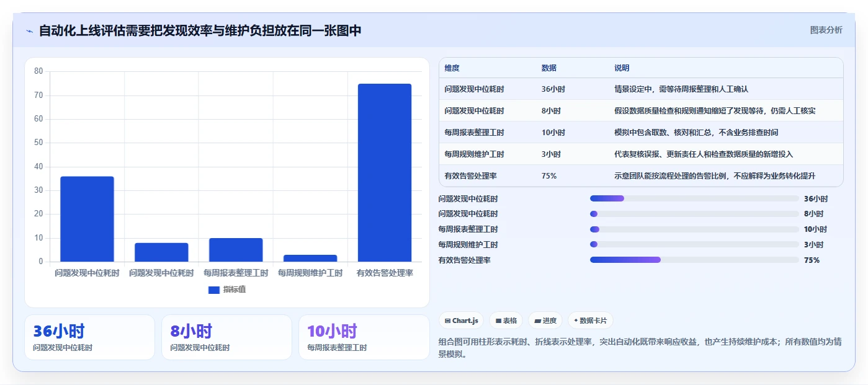Image resolution: width=868 pixels, height=385 pixels.
Task: Click the 8小时 progress bar
Action: (694, 214)
